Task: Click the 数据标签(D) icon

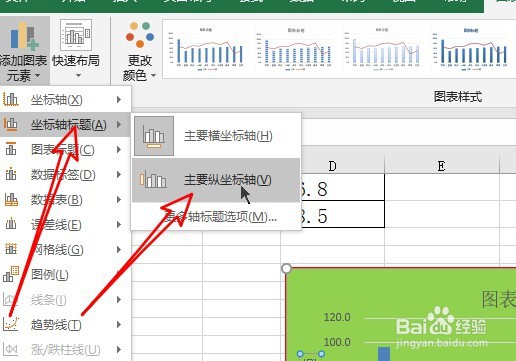Action: tap(11, 174)
